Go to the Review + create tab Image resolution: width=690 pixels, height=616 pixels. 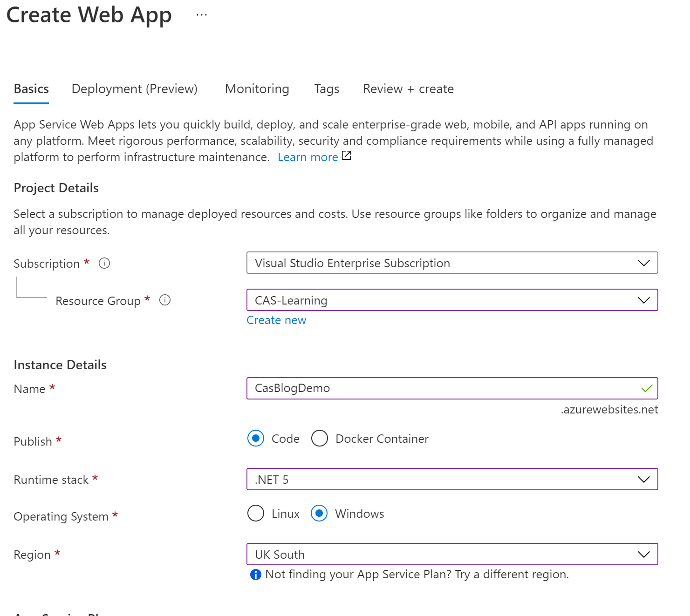tap(408, 89)
